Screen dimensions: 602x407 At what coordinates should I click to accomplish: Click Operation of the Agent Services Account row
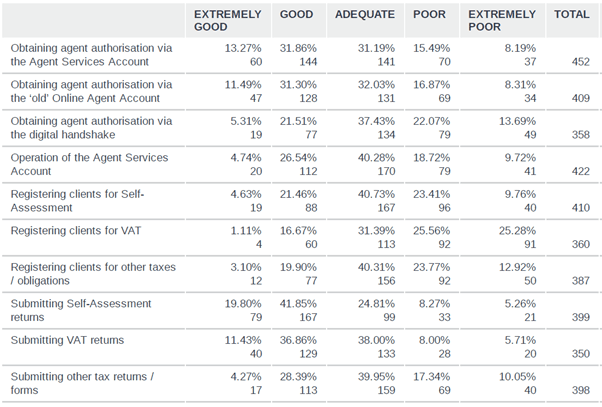pyautogui.click(x=89, y=165)
